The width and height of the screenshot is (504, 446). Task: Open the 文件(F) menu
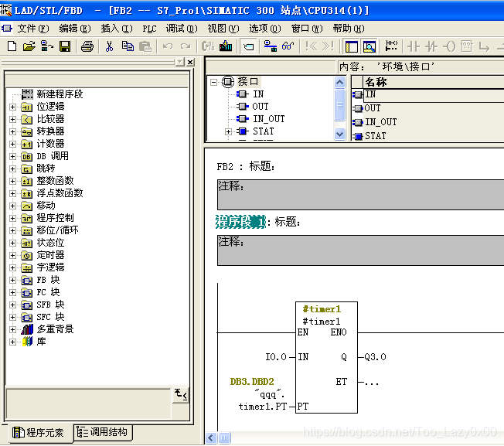pos(32,29)
